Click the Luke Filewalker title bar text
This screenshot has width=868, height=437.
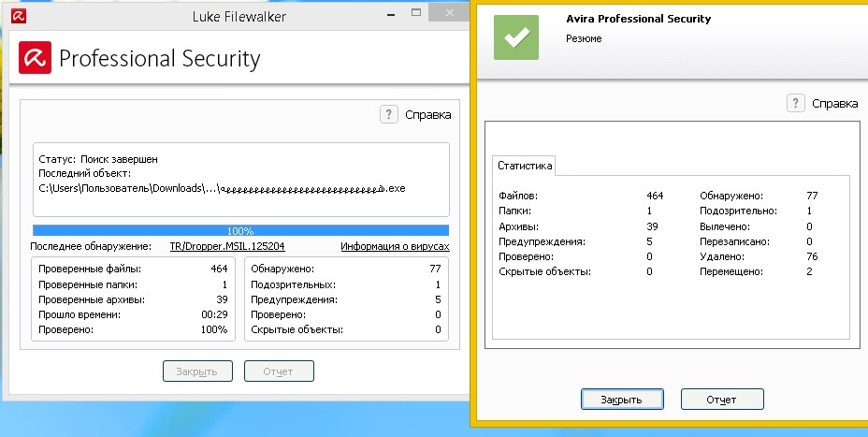(x=238, y=16)
